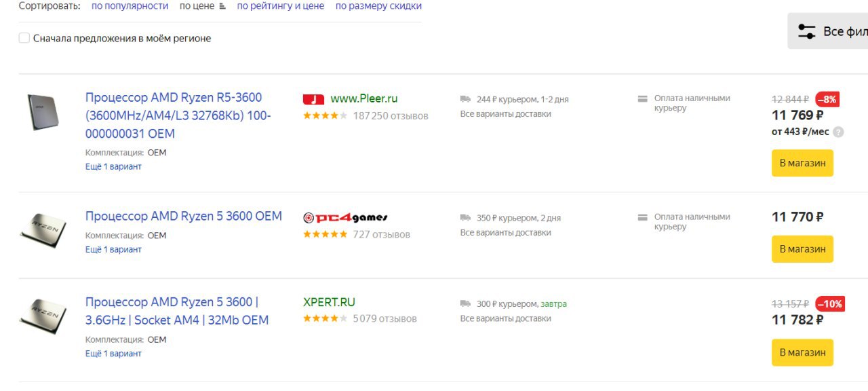868x391 pixels.
Task: Visit XPERT.RU shop link
Action: point(329,302)
